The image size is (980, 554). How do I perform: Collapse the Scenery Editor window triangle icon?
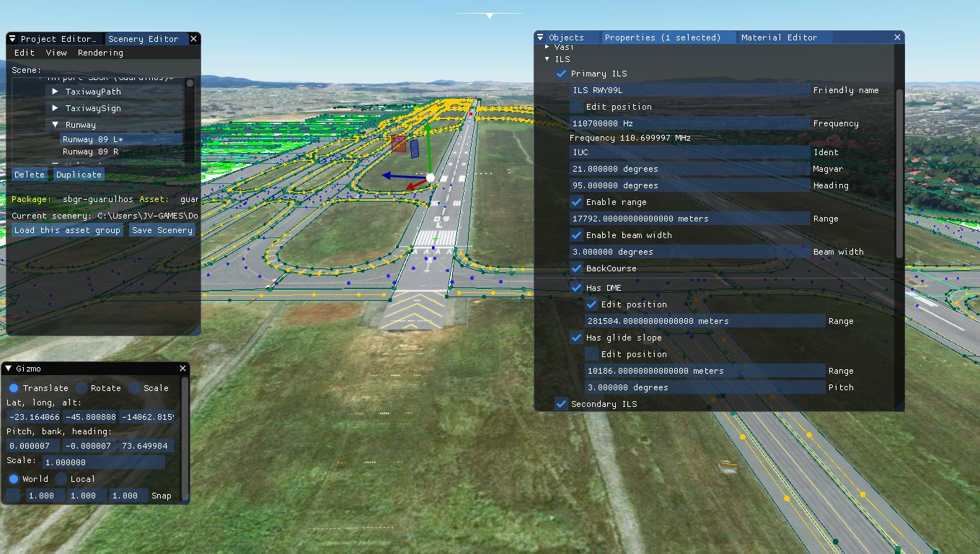tap(12, 39)
